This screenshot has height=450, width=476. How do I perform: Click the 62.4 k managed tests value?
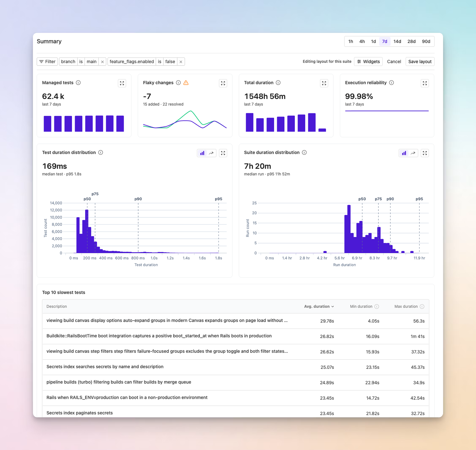tap(53, 96)
